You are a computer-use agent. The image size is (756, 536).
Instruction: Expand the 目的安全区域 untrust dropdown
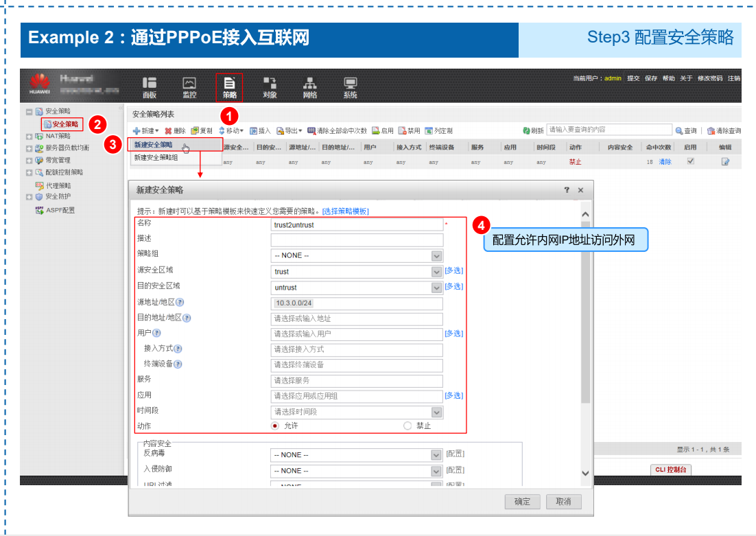pos(435,287)
